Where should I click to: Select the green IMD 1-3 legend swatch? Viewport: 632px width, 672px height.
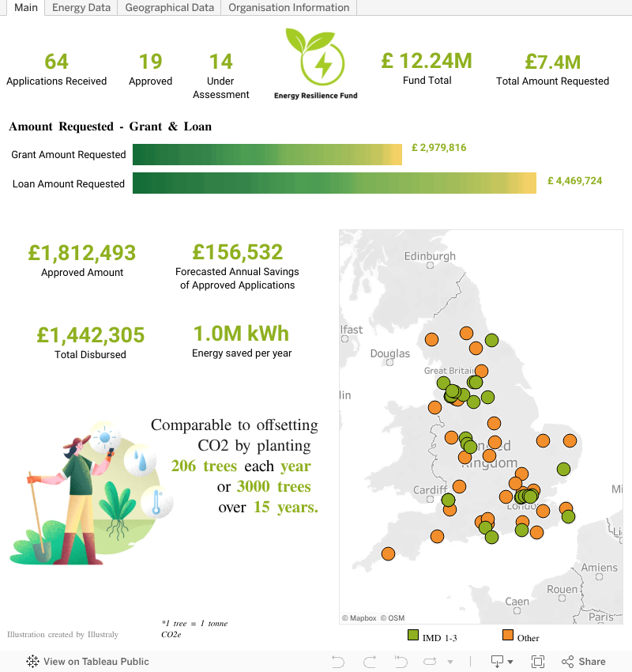412,635
